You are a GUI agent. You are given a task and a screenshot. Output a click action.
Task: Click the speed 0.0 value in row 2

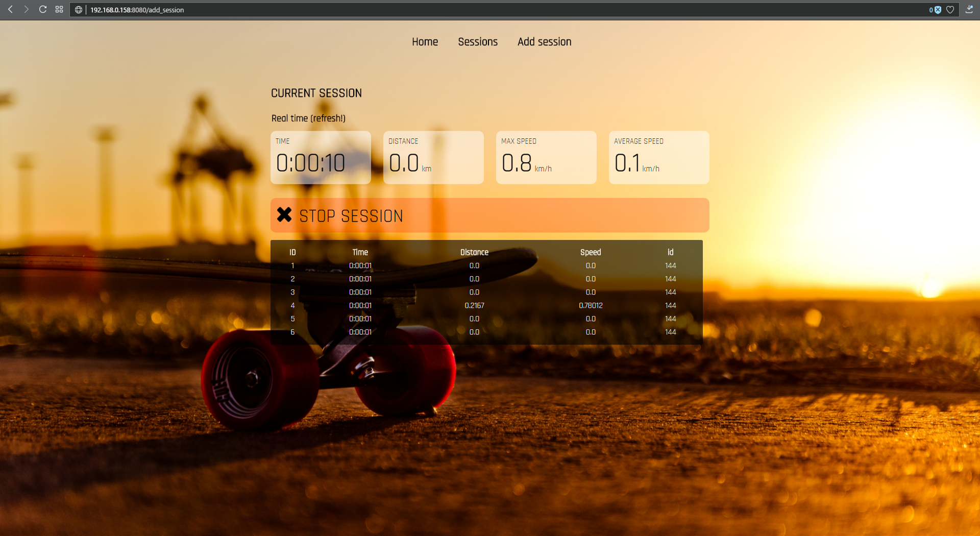pyautogui.click(x=591, y=279)
